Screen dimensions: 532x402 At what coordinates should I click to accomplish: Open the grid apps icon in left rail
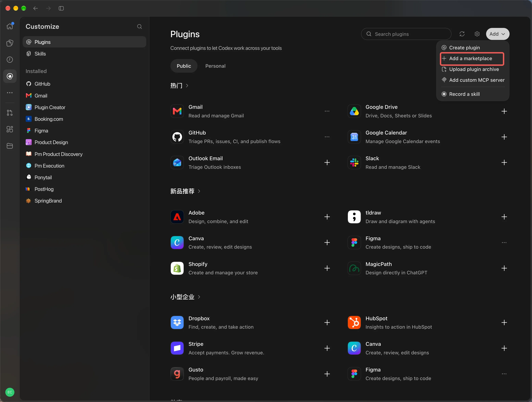click(10, 129)
